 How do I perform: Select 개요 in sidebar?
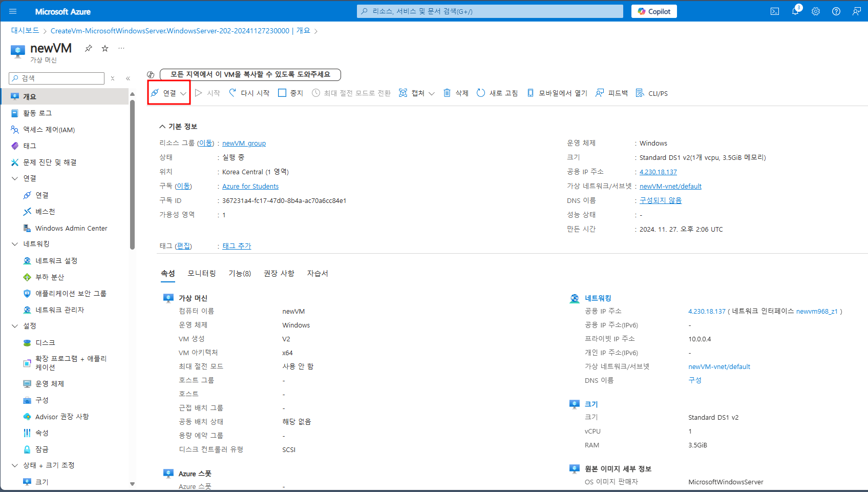pyautogui.click(x=64, y=96)
